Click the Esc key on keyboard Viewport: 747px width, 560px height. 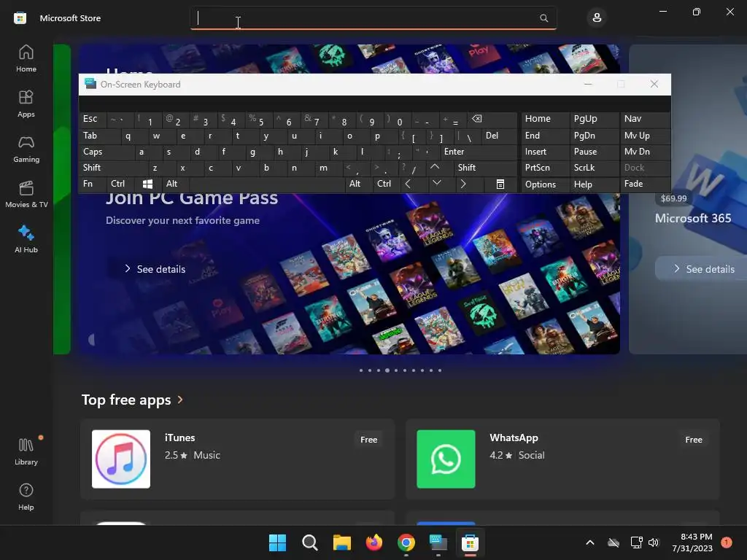[x=93, y=119]
